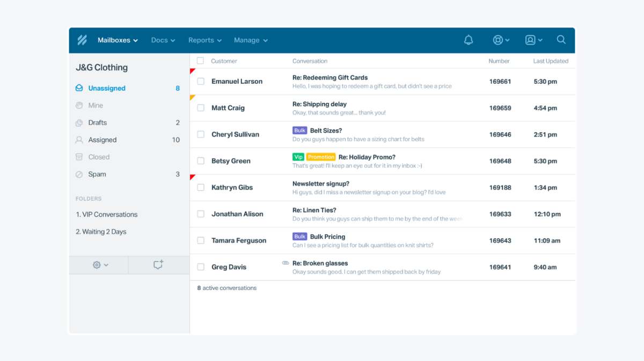The image size is (644, 361).
Task: Click the orange Promotion tag
Action: click(x=320, y=157)
